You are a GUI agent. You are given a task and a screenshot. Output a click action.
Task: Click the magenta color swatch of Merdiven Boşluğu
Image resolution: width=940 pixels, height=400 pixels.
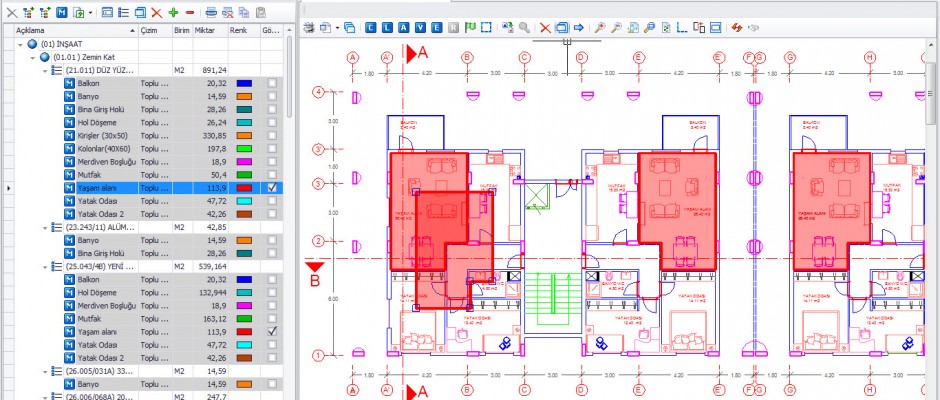(x=243, y=161)
